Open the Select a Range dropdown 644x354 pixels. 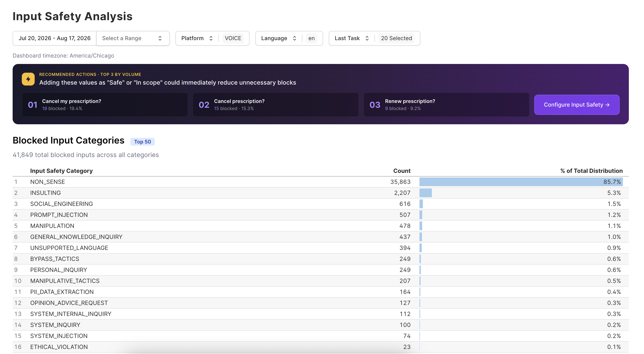(x=133, y=38)
